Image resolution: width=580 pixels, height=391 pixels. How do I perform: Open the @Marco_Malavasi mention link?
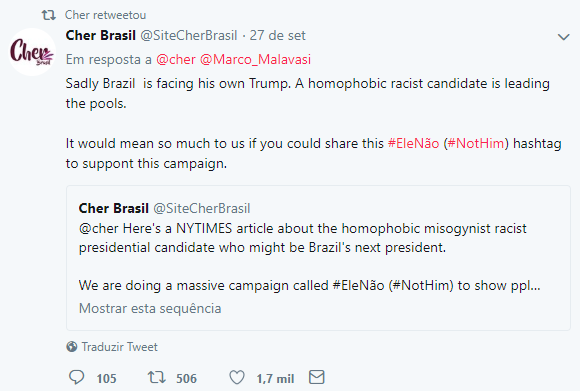click(x=255, y=59)
